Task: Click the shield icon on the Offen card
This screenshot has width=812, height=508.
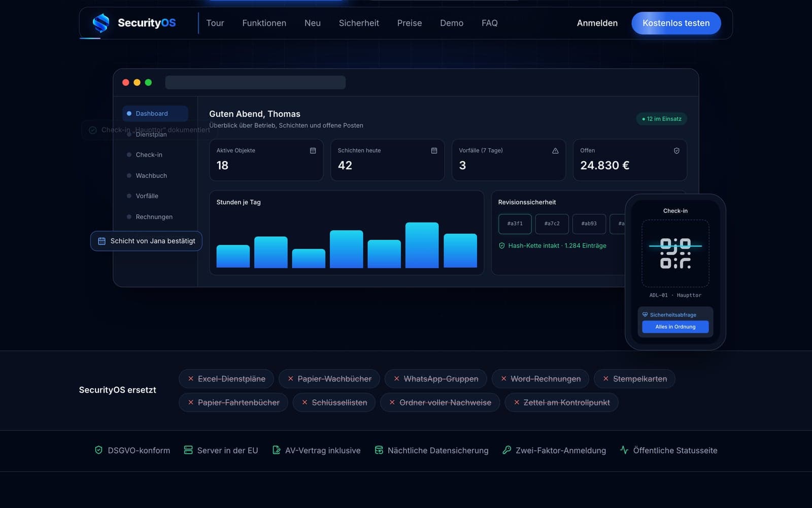Action: pyautogui.click(x=676, y=150)
